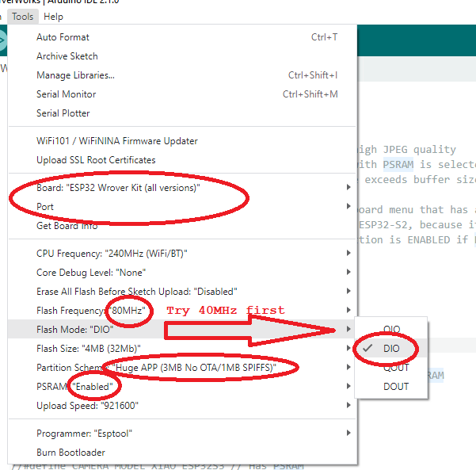This screenshot has height=470, width=476.
Task: Expand arrow beside Upload Speed
Action: click(x=348, y=405)
